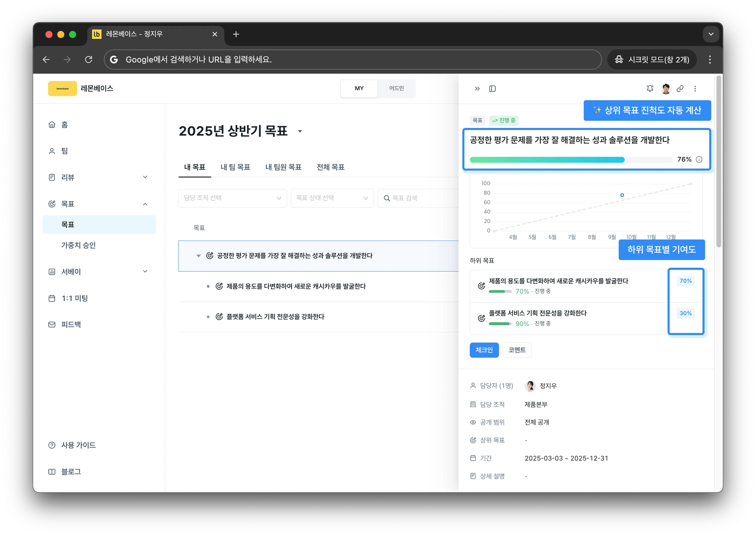Click the 90% progress bar of 플랫폼 서비스 goal
Screen dimensions: 756x536
pos(500,324)
